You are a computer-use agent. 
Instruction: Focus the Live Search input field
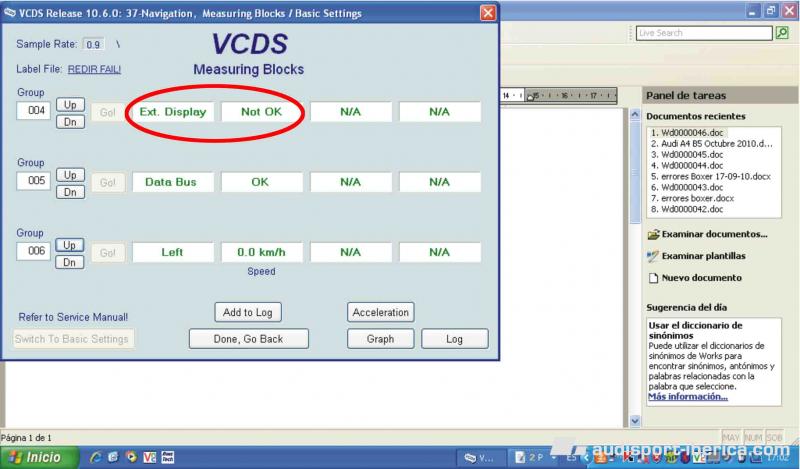[704, 33]
